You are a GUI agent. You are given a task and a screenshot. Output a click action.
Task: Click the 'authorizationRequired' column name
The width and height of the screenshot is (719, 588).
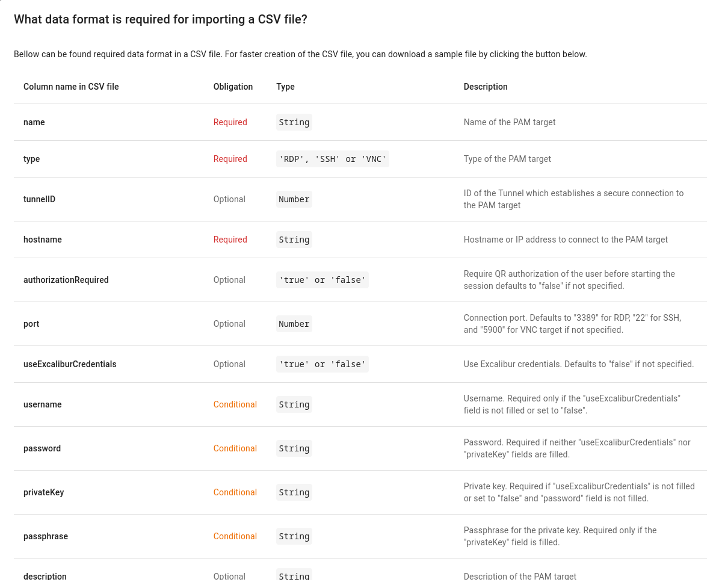click(x=66, y=280)
